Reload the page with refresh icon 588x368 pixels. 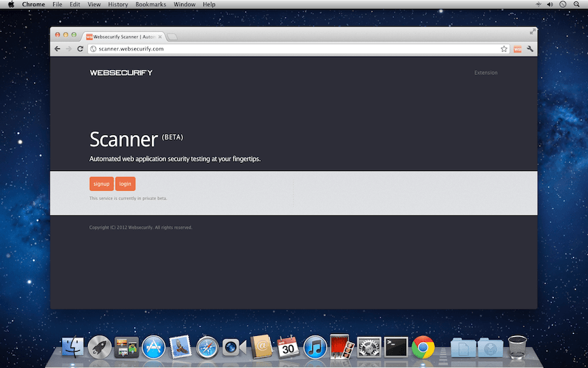(80, 49)
